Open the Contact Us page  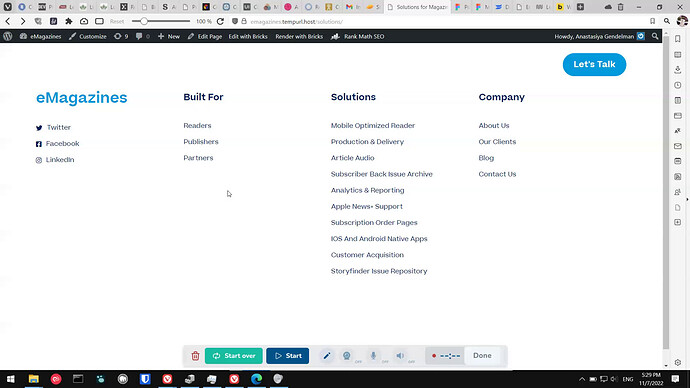(x=497, y=174)
